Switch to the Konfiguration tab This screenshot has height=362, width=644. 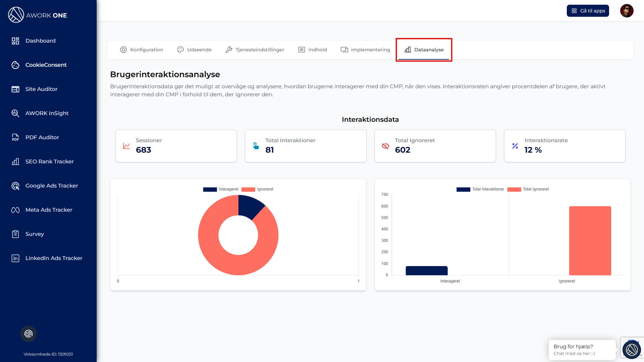click(x=142, y=50)
